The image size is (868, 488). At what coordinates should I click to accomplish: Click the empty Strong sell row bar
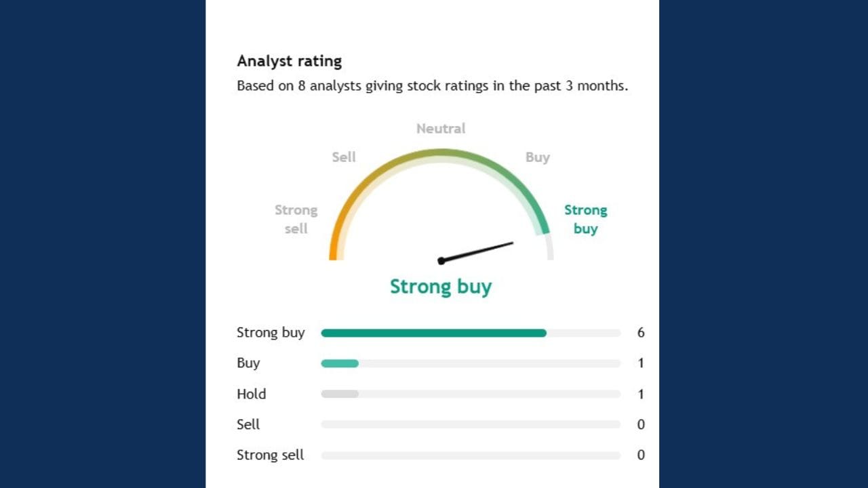pos(471,455)
